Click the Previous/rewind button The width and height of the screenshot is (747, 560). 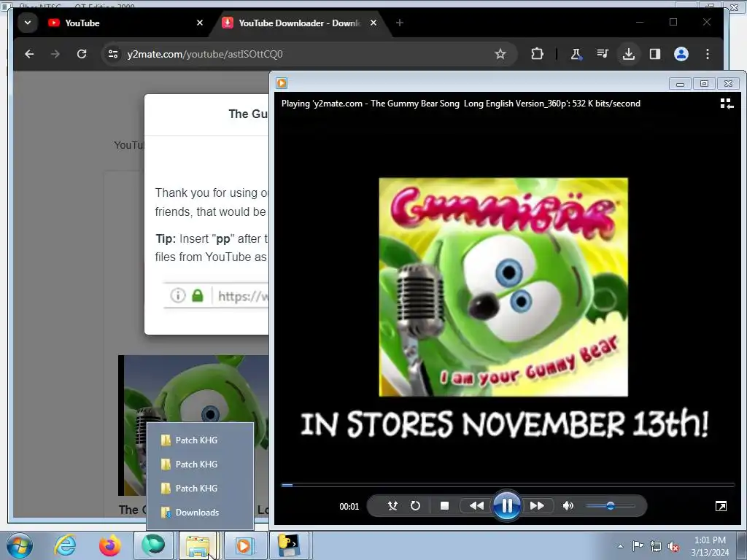(476, 506)
